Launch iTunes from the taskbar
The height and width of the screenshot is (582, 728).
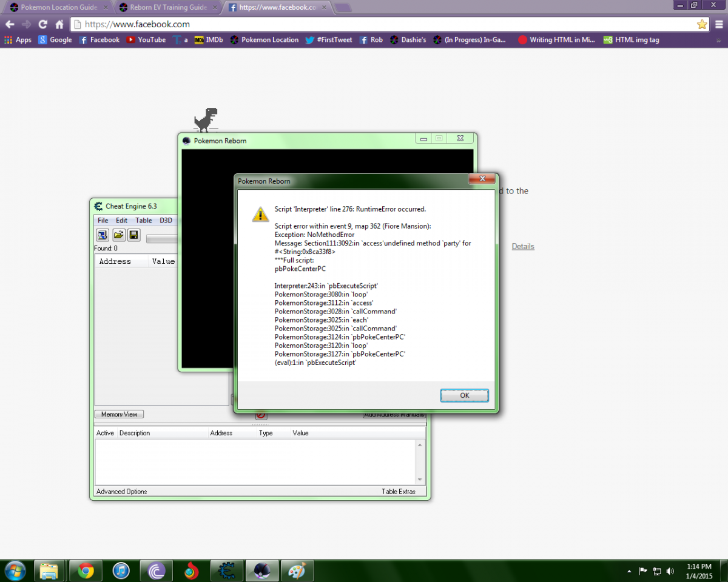point(121,570)
